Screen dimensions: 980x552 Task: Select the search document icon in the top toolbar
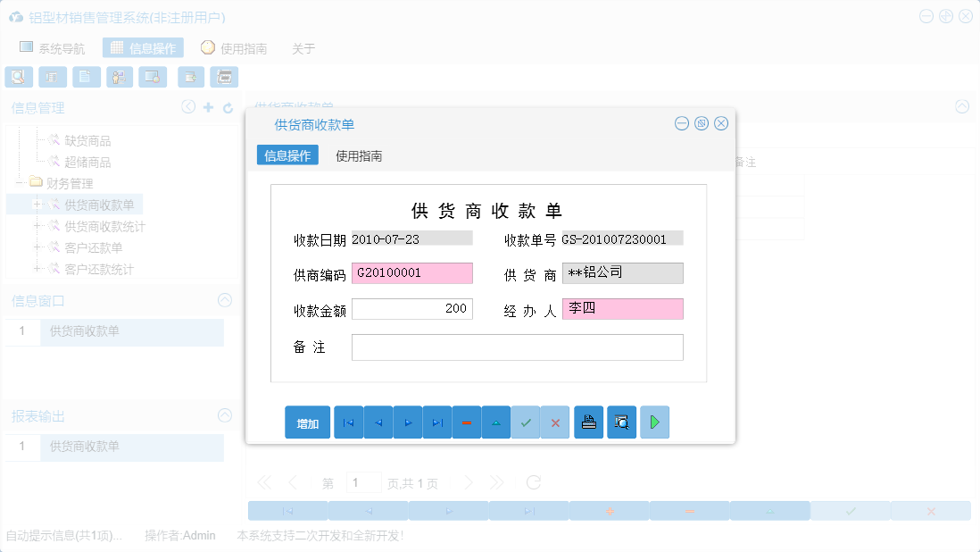click(x=18, y=77)
